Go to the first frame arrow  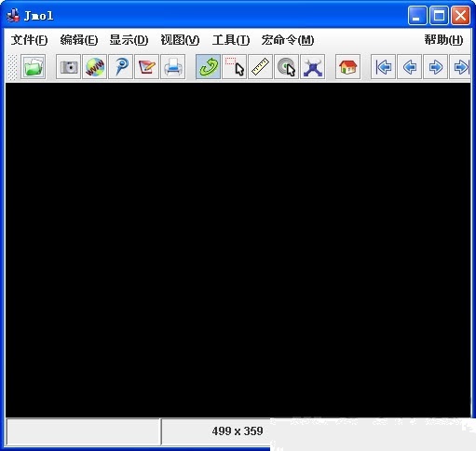click(384, 67)
